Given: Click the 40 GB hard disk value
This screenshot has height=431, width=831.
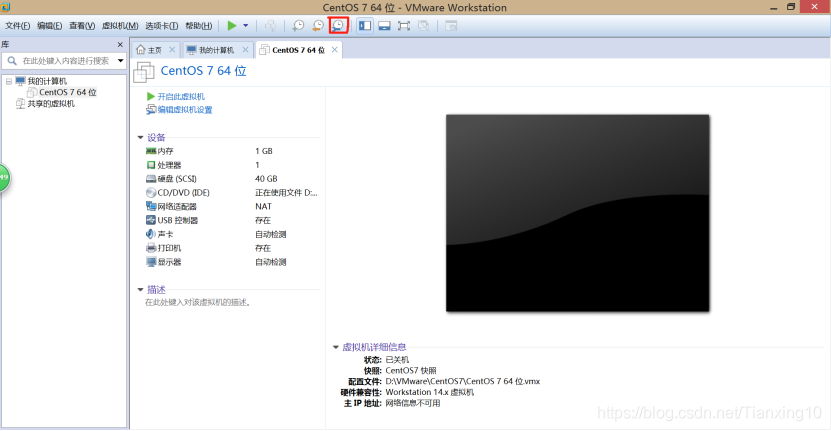Looking at the screenshot, I should 266,179.
